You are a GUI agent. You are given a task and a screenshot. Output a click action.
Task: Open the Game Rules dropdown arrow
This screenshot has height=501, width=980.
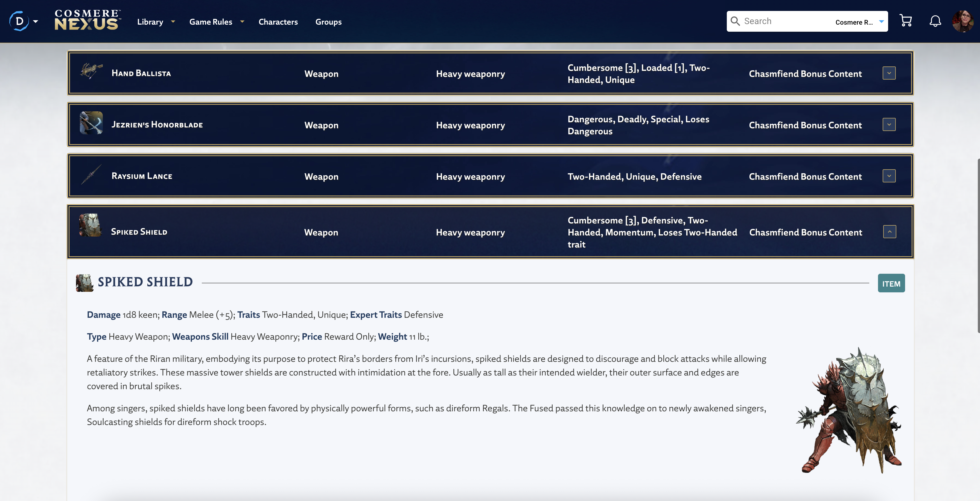coord(242,22)
